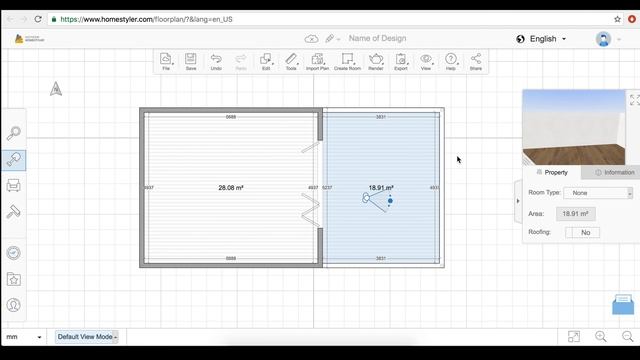Click the blue inbox drawer icon
The width and height of the screenshot is (640, 360).
coord(623,304)
